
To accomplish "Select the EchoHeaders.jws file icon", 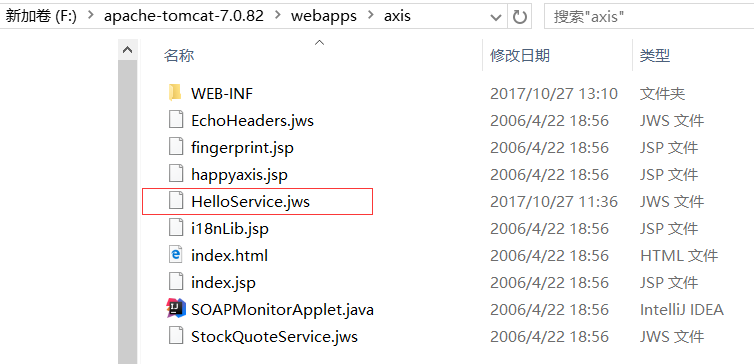I will tap(176, 120).
